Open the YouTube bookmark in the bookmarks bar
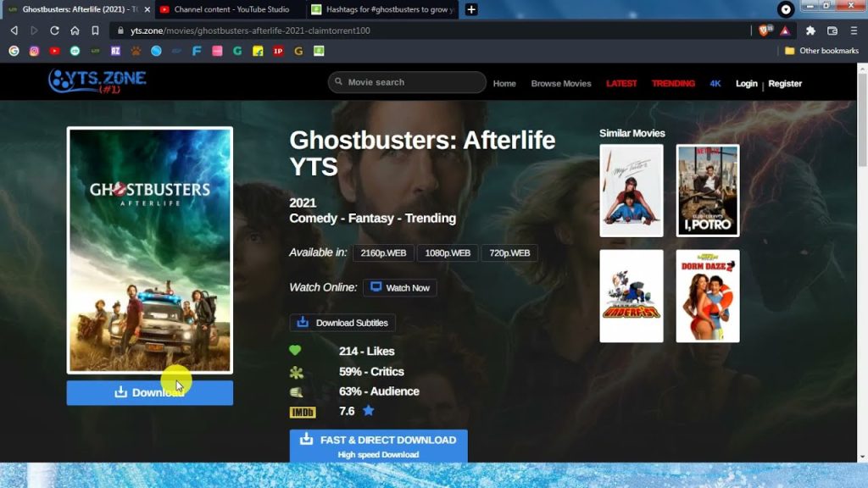This screenshot has width=868, height=488. (x=53, y=51)
